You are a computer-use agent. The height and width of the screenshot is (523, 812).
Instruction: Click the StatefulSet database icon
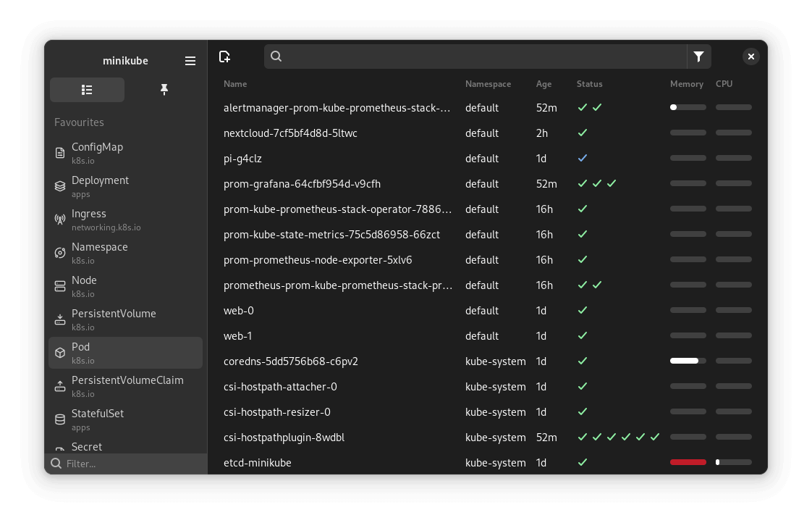pyautogui.click(x=60, y=419)
